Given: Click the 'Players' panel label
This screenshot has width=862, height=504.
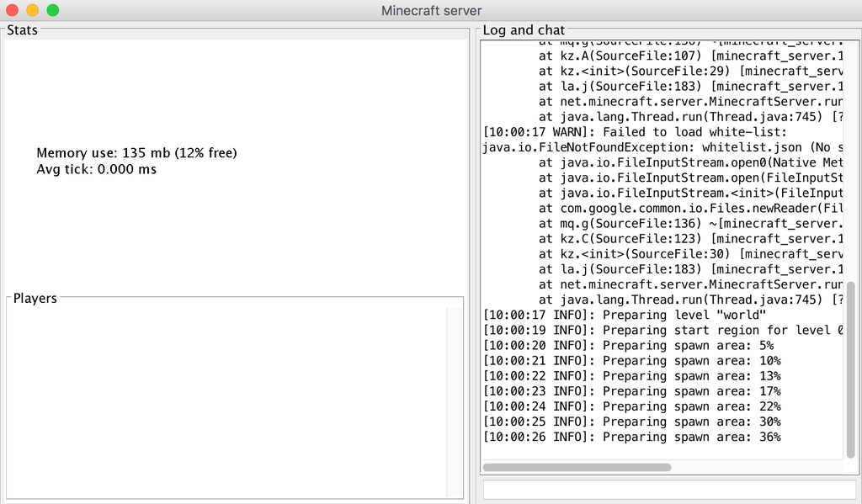Looking at the screenshot, I should 35,298.
